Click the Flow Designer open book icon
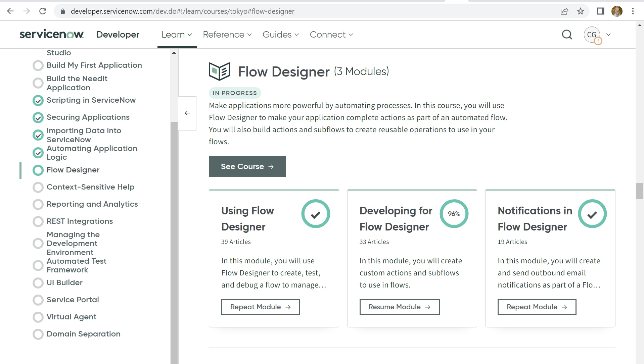644x364 pixels. click(x=219, y=71)
